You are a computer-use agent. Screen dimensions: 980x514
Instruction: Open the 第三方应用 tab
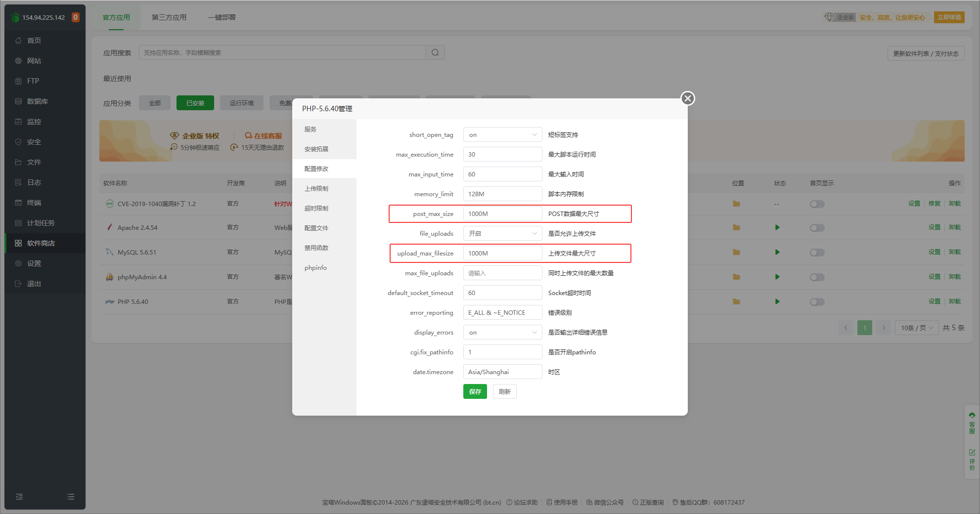pos(169,17)
